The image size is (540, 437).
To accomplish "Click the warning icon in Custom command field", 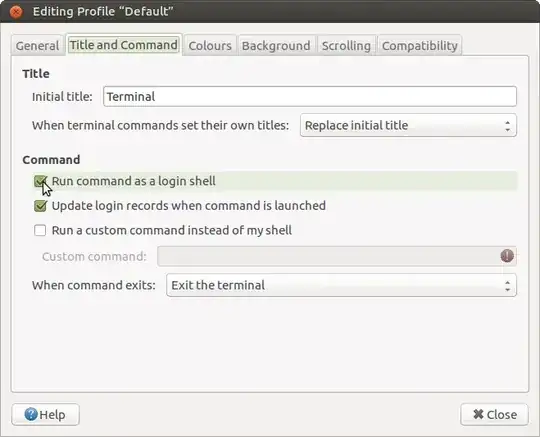I will point(507,256).
